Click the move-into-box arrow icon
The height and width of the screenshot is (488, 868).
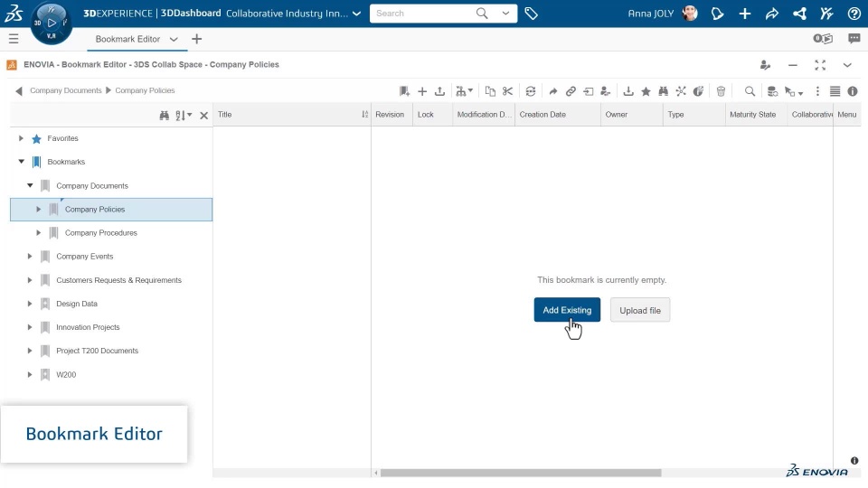pos(589,91)
